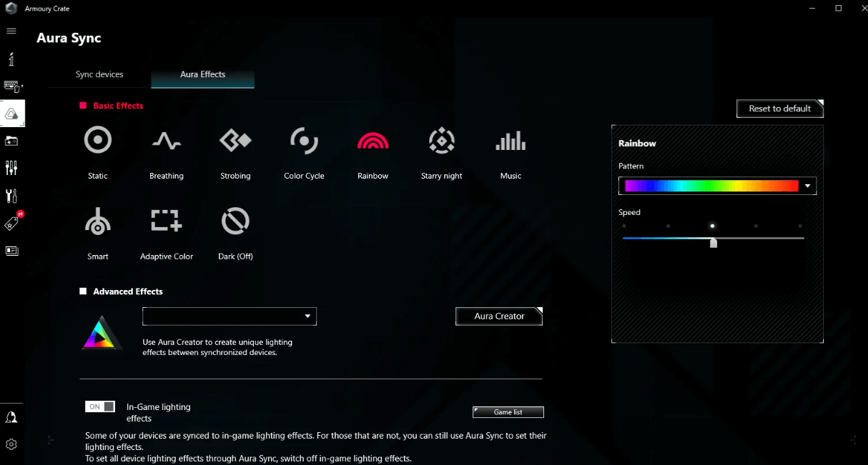The width and height of the screenshot is (868, 465).
Task: Select the Music lighting effect
Action: point(511,141)
